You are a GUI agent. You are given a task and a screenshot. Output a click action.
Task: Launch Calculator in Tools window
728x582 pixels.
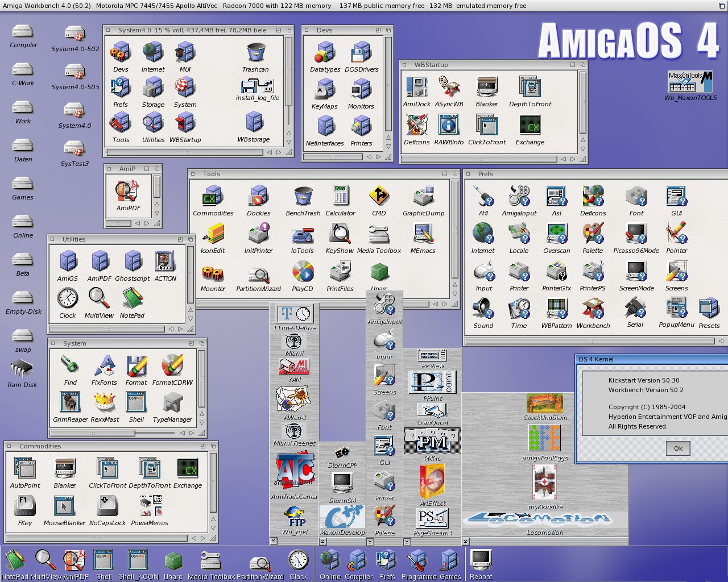pos(340,197)
